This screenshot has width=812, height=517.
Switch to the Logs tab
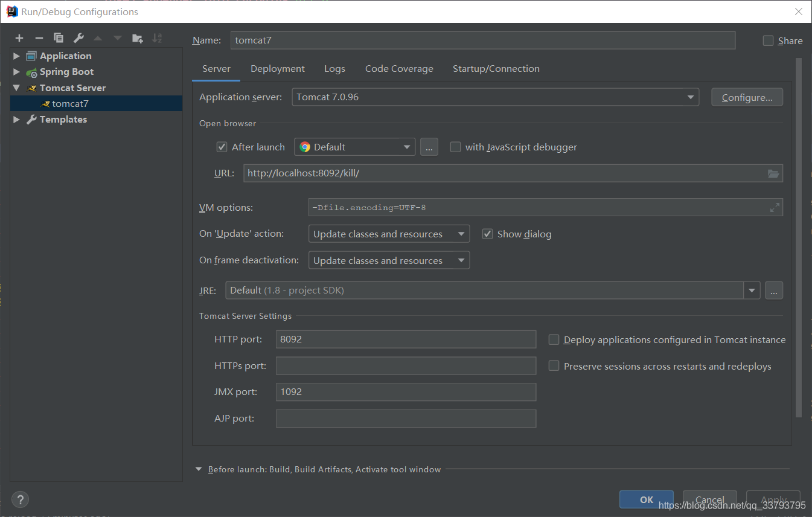tap(334, 69)
